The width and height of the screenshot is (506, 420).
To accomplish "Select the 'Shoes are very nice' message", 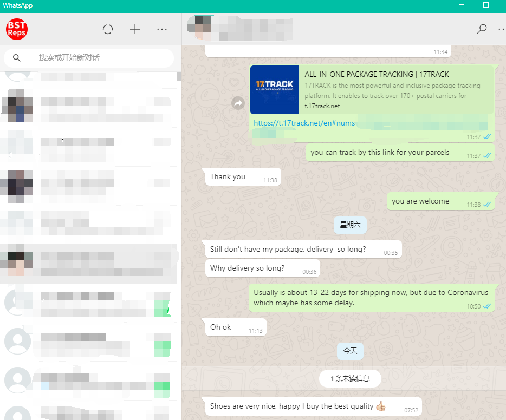I will tap(313, 406).
